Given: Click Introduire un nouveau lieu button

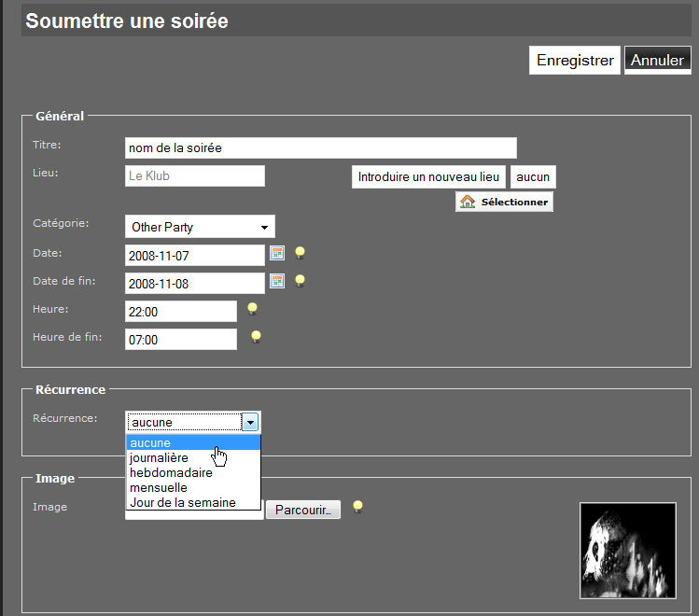Looking at the screenshot, I should point(428,177).
